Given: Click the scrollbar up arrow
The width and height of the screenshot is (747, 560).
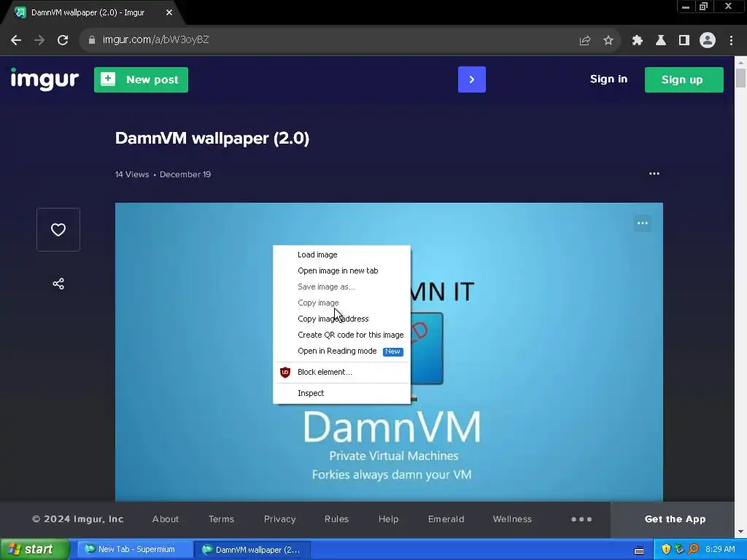Looking at the screenshot, I should 740,62.
